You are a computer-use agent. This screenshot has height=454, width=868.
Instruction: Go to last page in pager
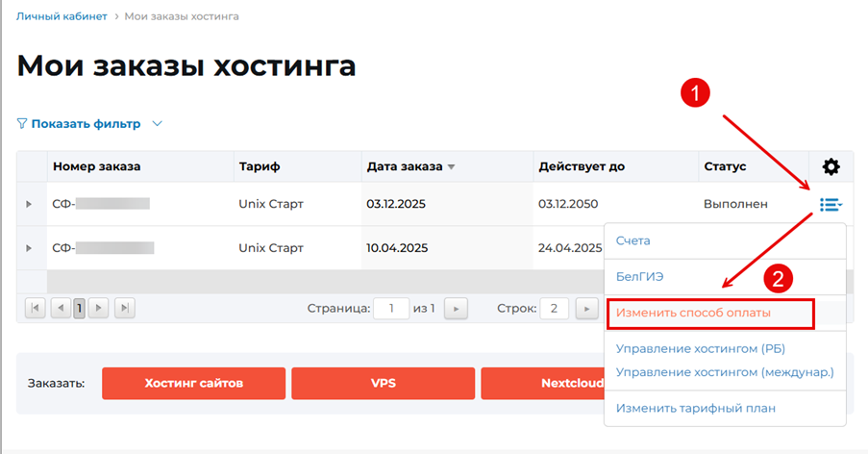point(125,308)
